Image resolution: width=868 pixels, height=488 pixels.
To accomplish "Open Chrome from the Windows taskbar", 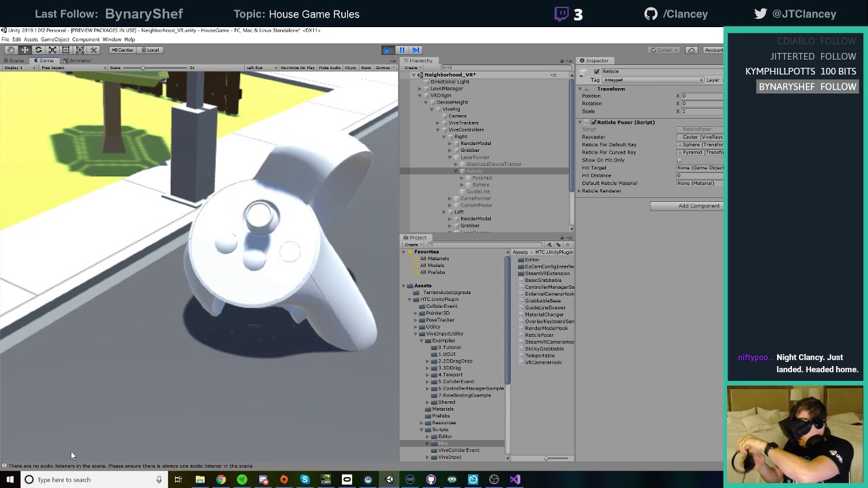I will click(x=221, y=480).
